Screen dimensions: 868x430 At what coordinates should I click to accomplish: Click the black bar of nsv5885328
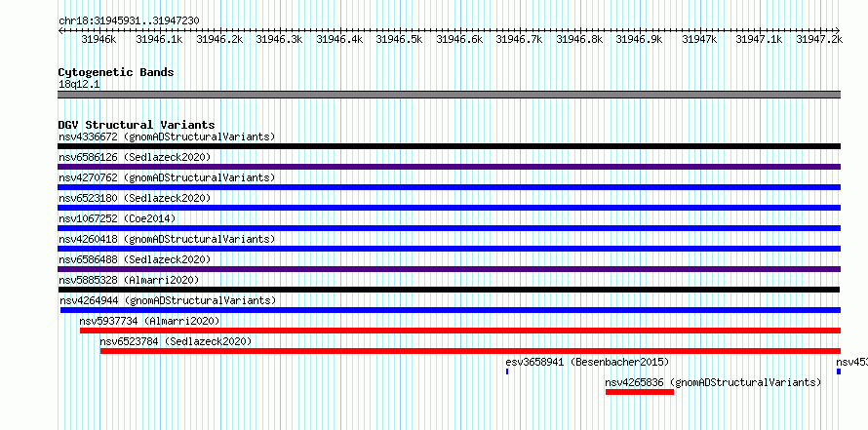coord(449,290)
